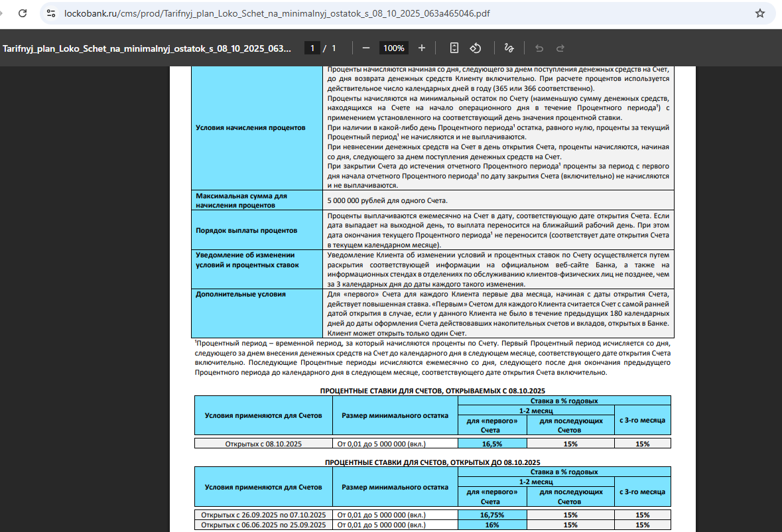
Task: Click the Undo arrow in the PDF toolbar
Action: [x=539, y=48]
